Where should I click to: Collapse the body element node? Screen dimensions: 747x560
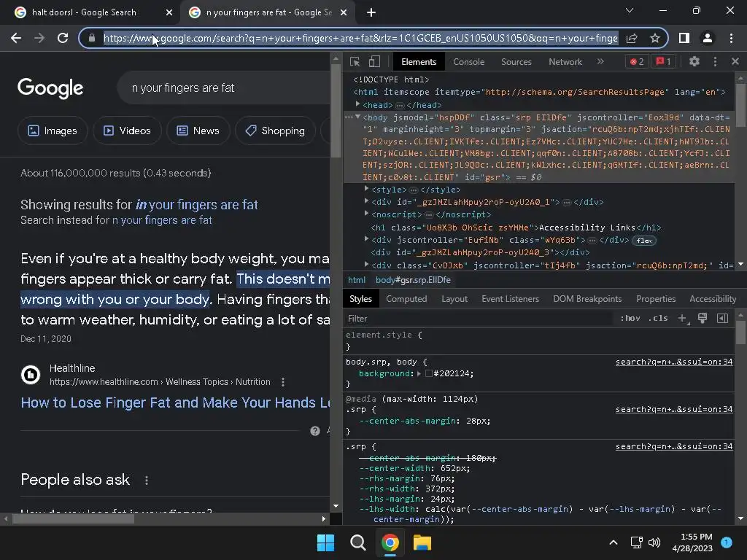(357, 117)
